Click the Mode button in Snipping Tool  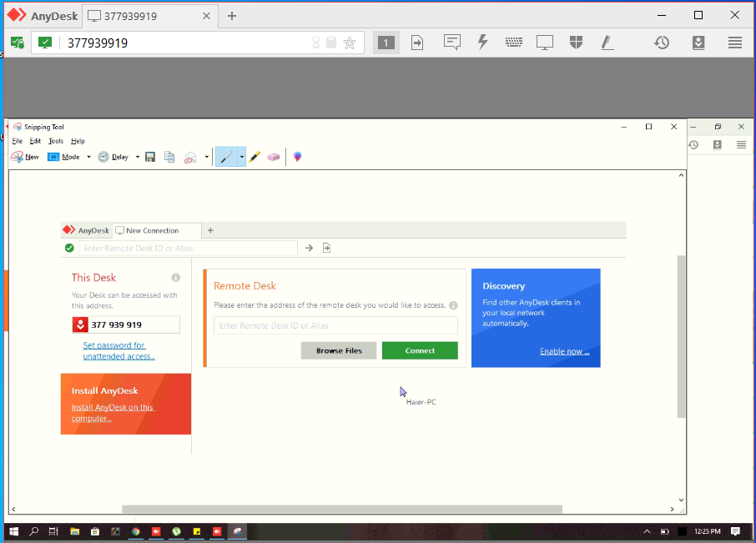(64, 157)
